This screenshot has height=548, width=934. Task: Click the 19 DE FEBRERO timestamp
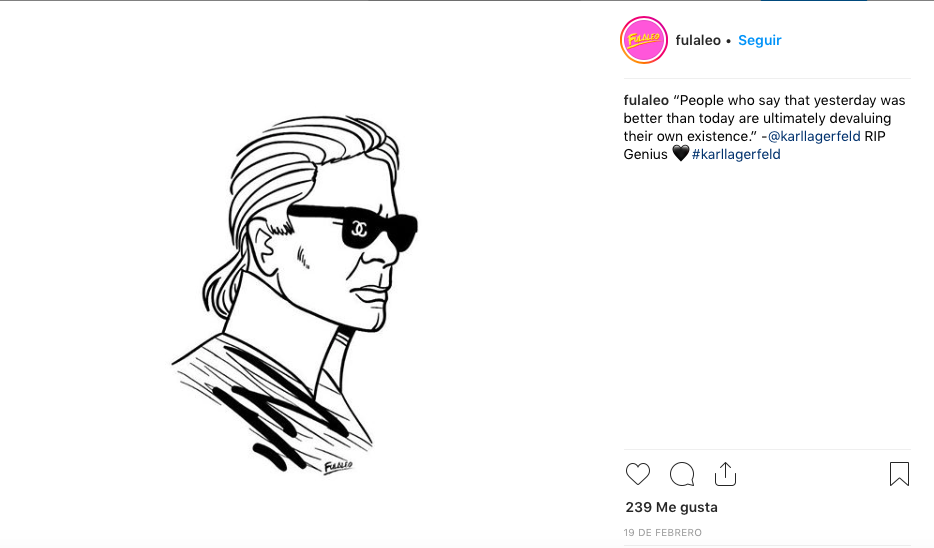(x=663, y=533)
